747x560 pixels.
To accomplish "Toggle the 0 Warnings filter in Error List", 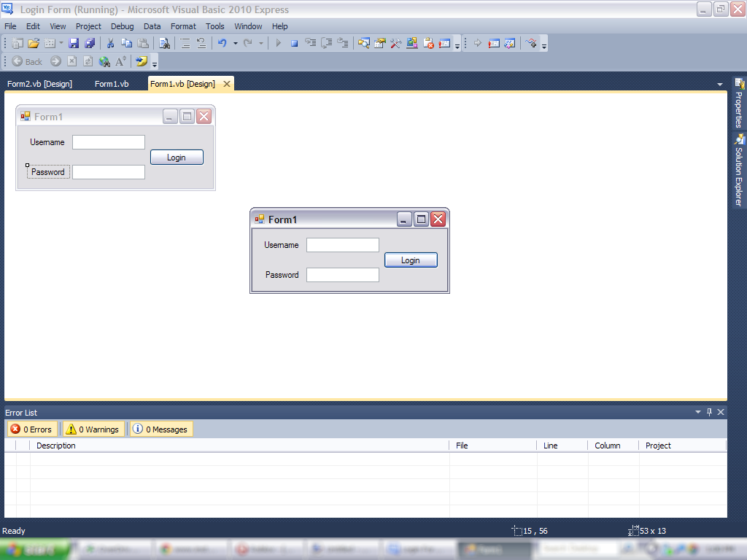I will pyautogui.click(x=93, y=429).
